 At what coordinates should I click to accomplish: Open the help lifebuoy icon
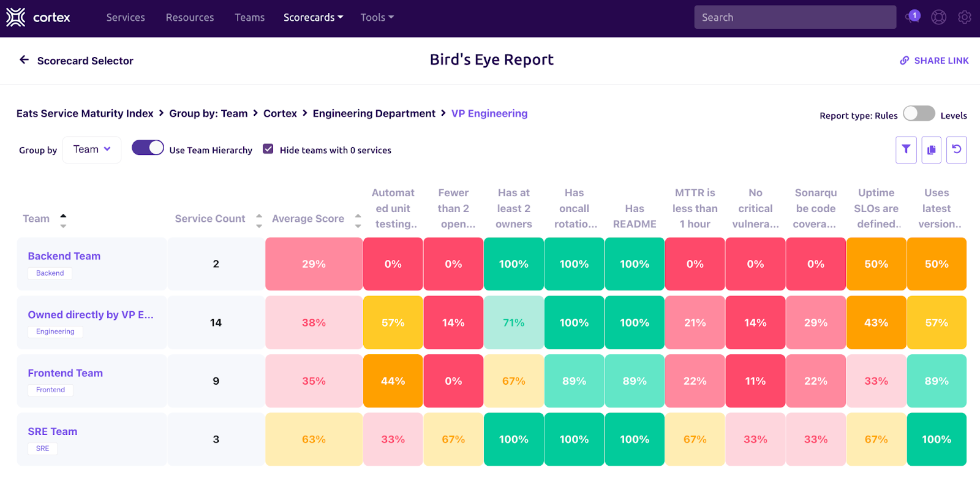(x=938, y=17)
